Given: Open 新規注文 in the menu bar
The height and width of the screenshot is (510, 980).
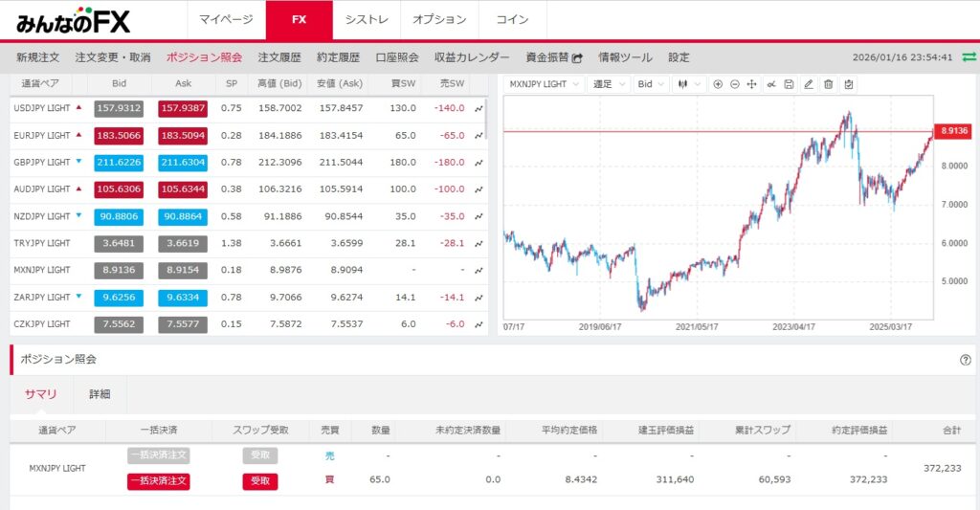Looking at the screenshot, I should [38, 57].
